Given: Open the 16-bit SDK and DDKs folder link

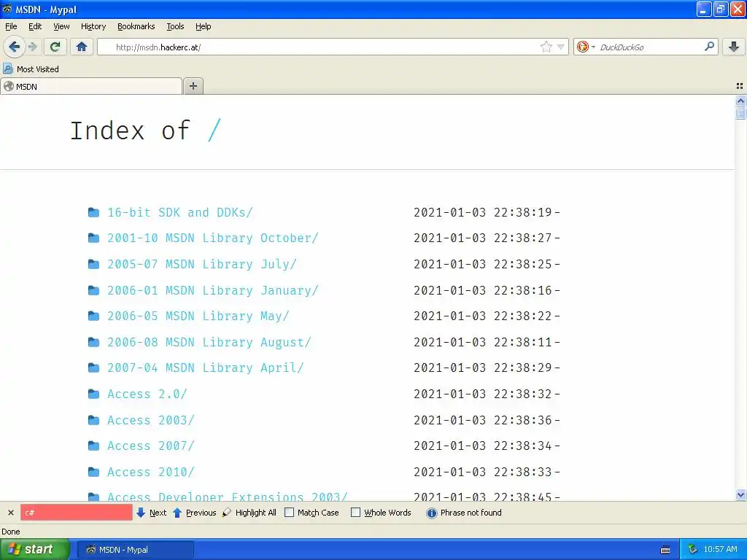Looking at the screenshot, I should point(180,212).
